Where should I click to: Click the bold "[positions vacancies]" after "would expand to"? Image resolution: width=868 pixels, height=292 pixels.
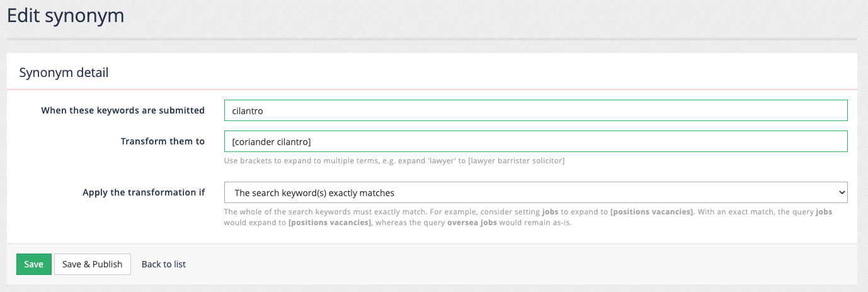tap(329, 223)
